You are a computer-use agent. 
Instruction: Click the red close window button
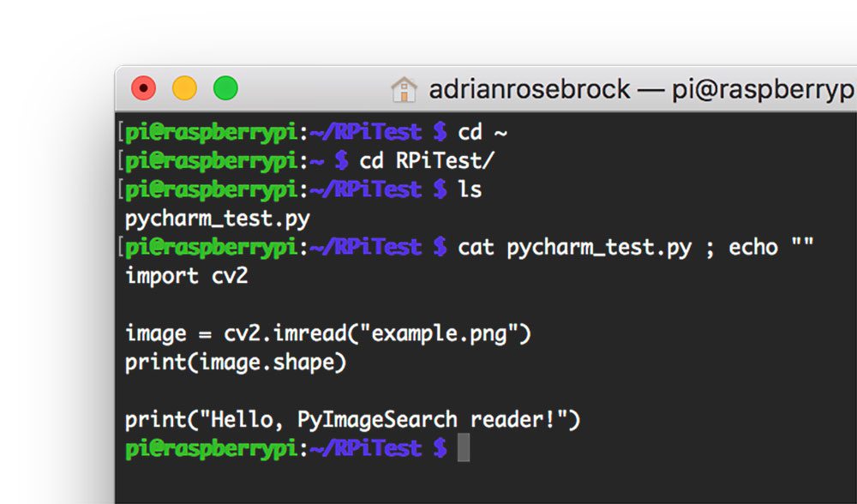coord(144,88)
